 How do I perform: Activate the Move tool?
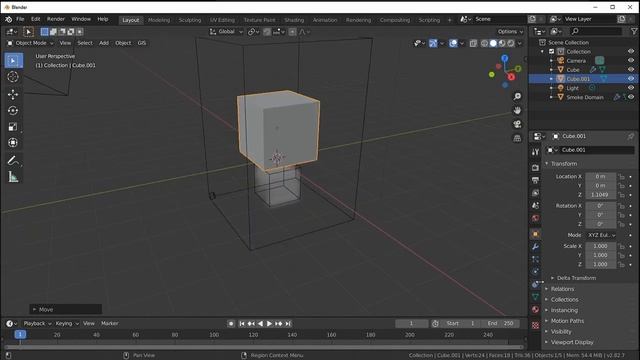pos(13,94)
